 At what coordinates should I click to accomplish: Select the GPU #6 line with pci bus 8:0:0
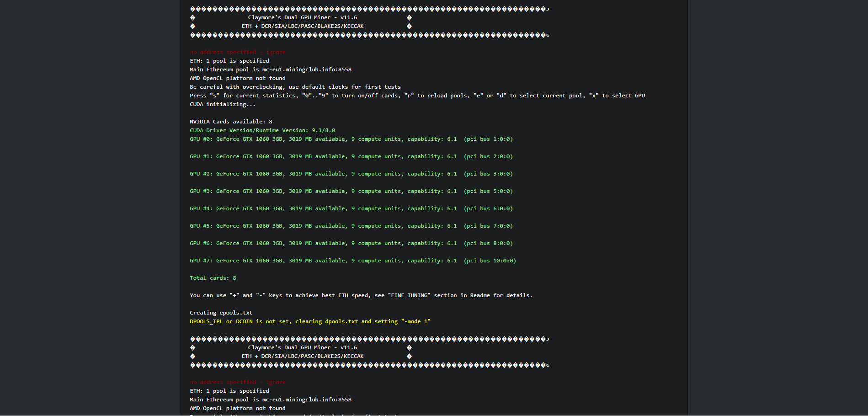pos(351,243)
